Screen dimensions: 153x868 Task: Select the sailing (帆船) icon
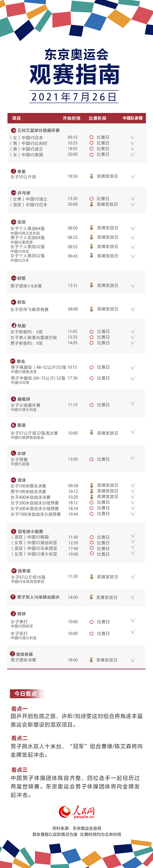tap(14, 325)
